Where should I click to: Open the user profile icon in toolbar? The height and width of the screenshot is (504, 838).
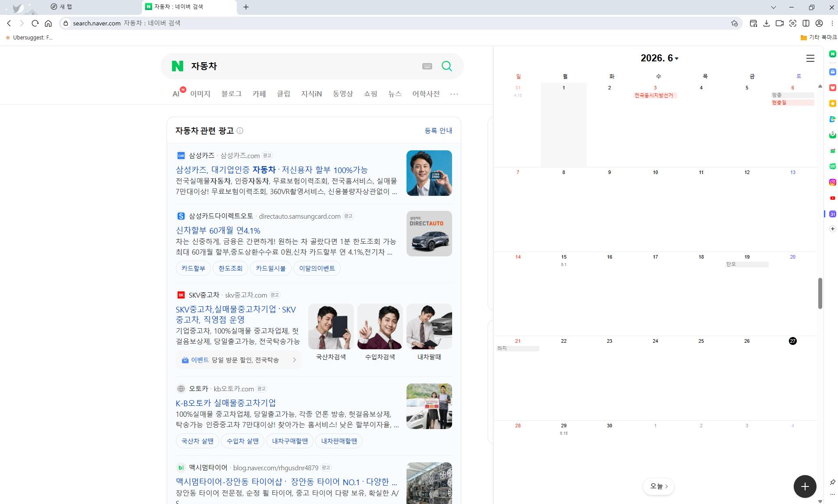pyautogui.click(x=819, y=23)
